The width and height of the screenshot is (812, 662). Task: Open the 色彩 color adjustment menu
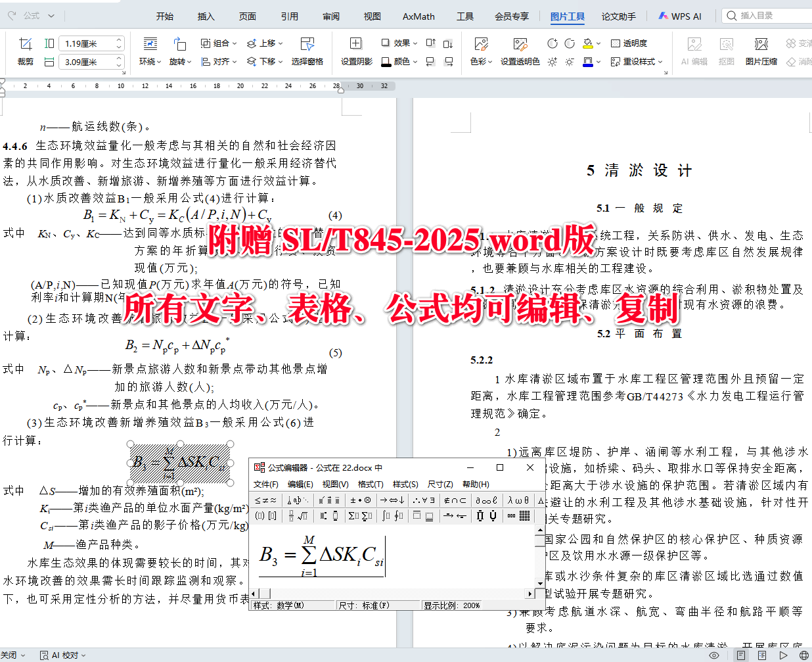coord(481,51)
